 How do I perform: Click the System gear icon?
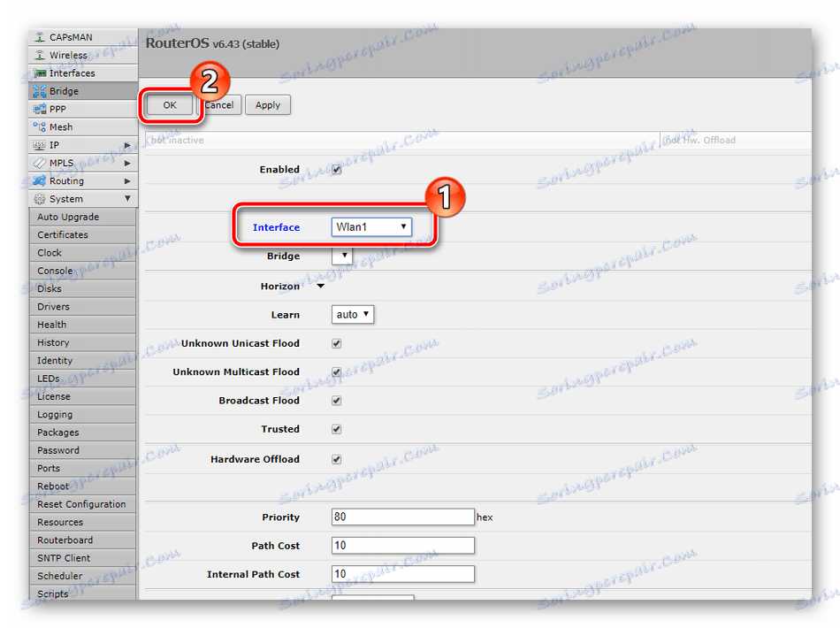(40, 199)
